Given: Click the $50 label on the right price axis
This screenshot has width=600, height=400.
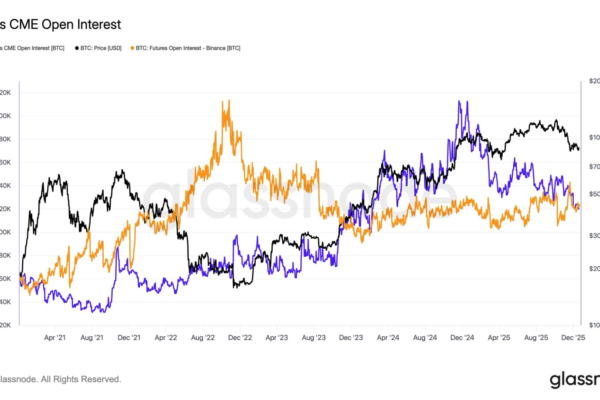Looking at the screenshot, I should 592,194.
